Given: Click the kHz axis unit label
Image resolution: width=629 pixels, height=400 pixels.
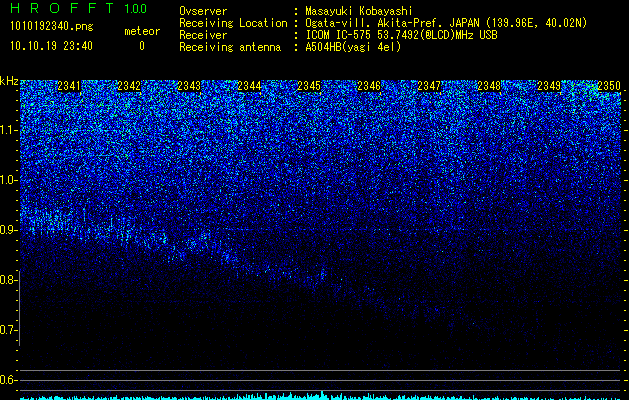Looking at the screenshot, I should pos(9,81).
